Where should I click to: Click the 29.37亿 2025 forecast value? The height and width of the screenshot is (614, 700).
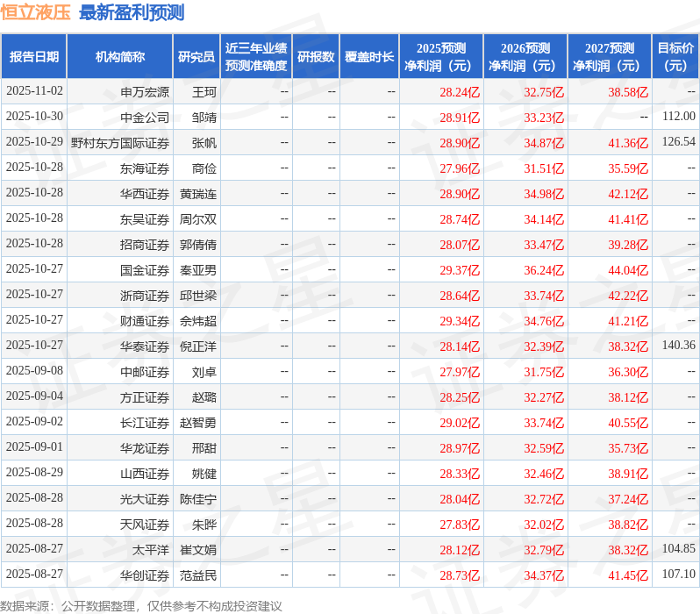tap(460, 271)
